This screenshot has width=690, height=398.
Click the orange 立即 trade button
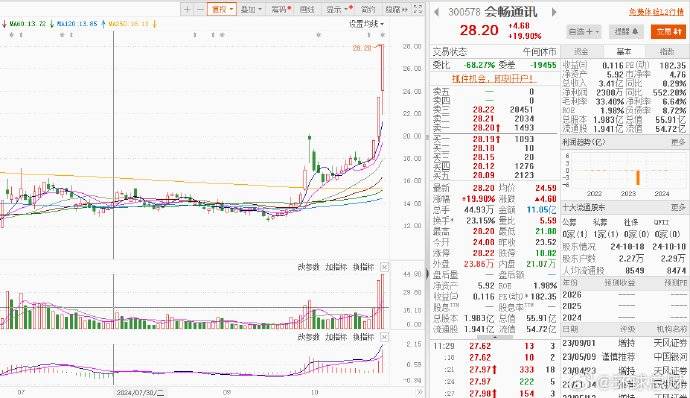(x=668, y=32)
